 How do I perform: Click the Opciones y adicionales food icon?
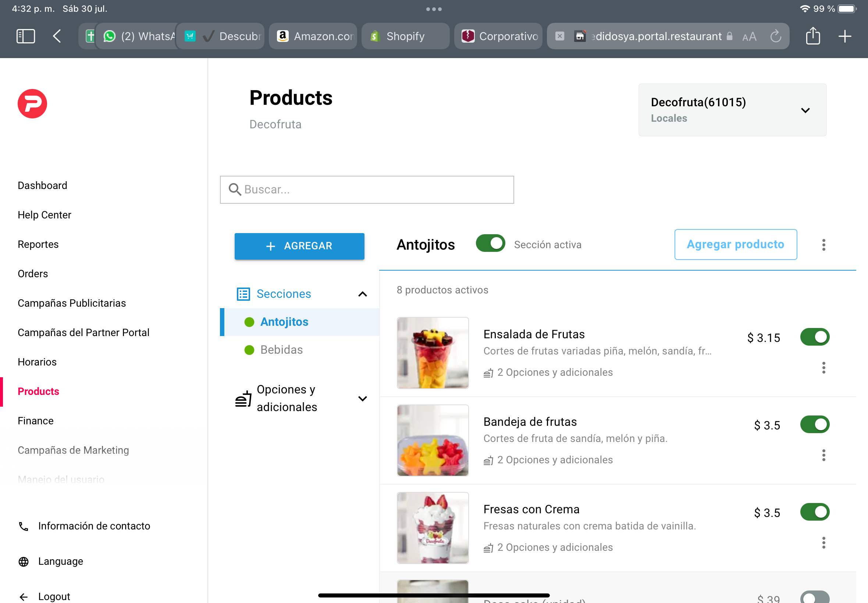click(x=243, y=399)
